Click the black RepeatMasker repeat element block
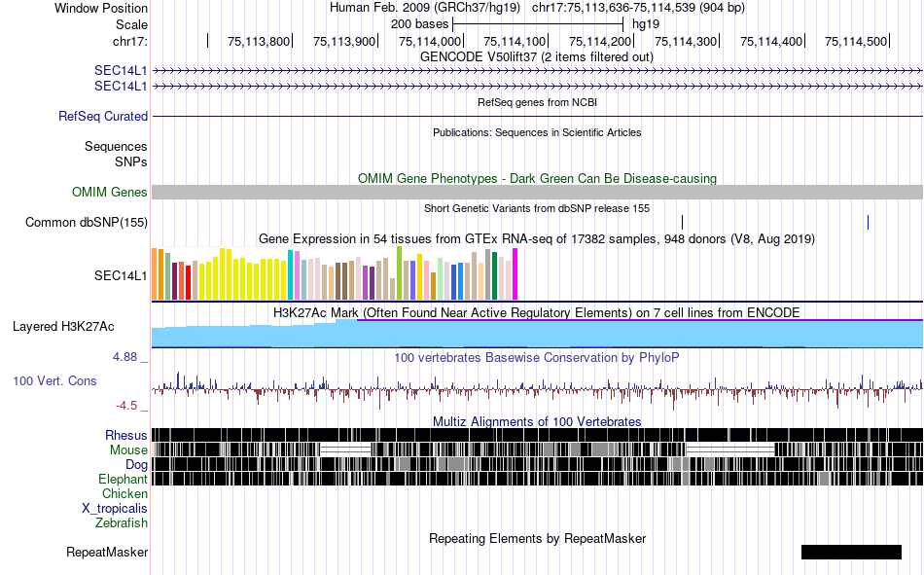Screen dimensions: 924x575 [x=851, y=552]
